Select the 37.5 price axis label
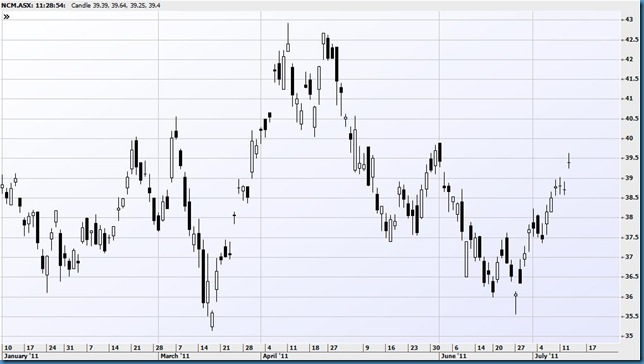644x364 pixels. (632, 237)
